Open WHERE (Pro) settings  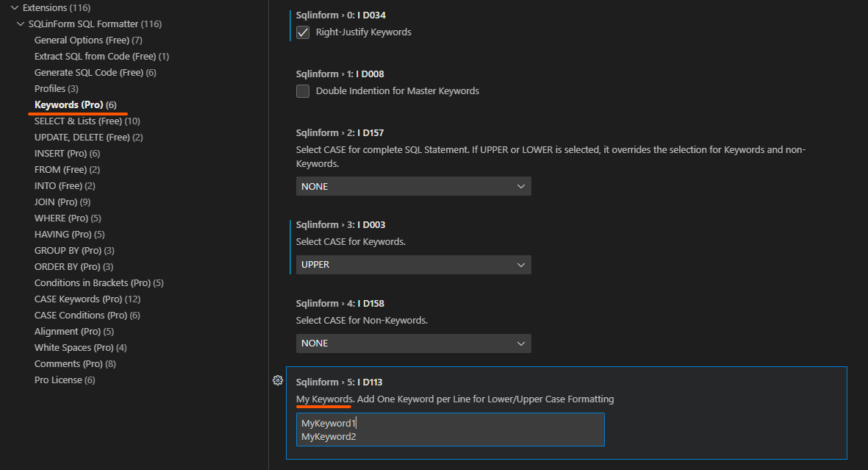(x=68, y=218)
